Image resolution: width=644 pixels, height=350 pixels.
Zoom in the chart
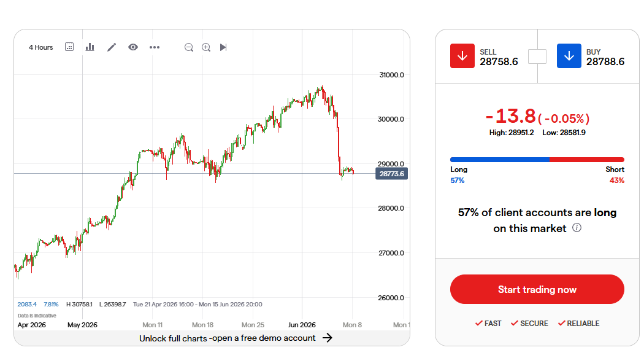click(x=206, y=47)
